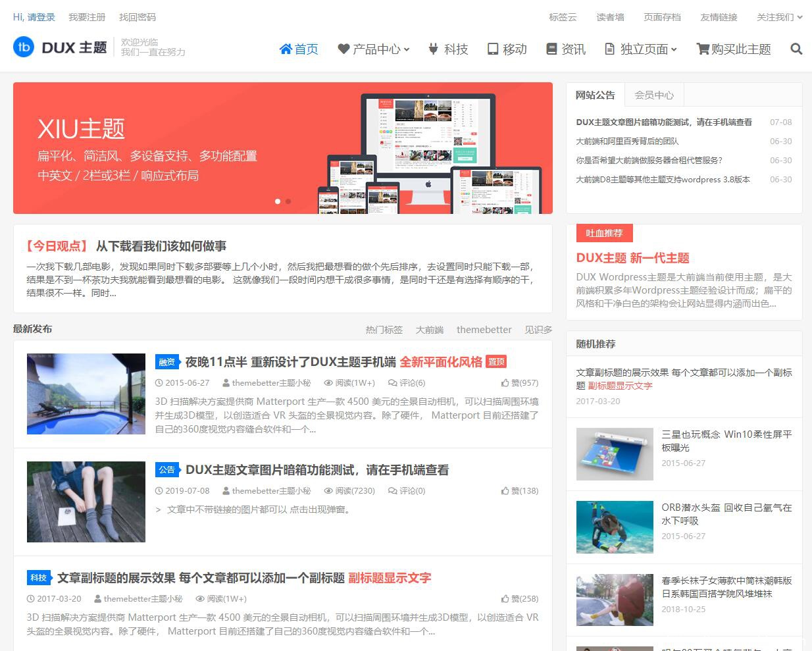Image resolution: width=812 pixels, height=651 pixels.
Task: Open the 见识多 link
Action: [538, 330]
